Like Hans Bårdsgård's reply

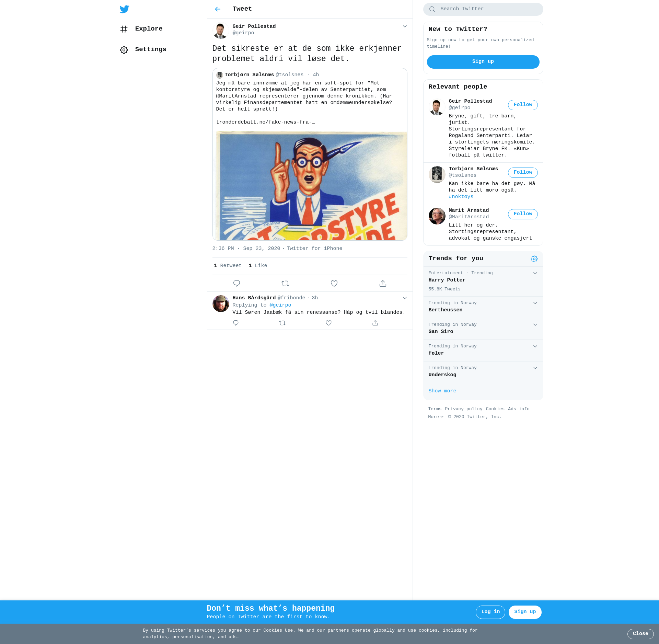328,323
